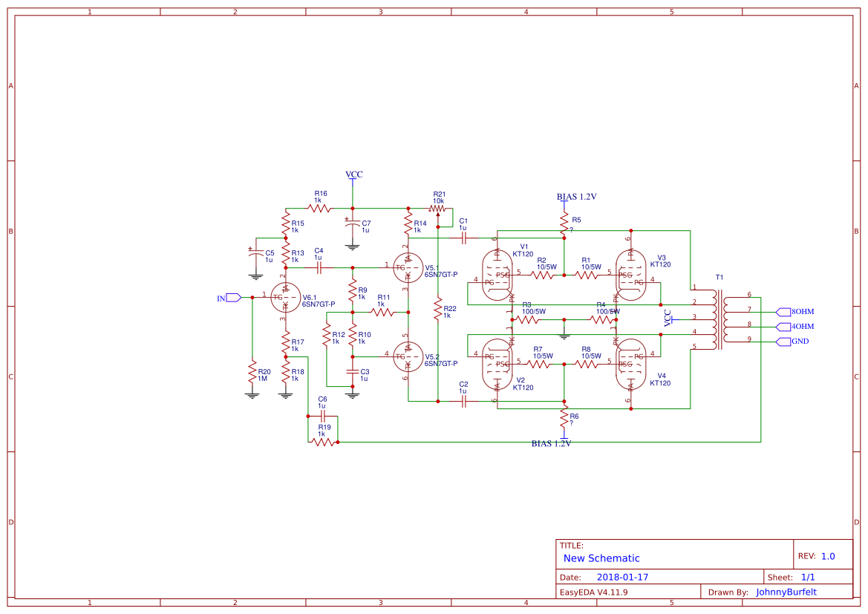
Task: Click the 4OHM output port flag
Action: [784, 327]
